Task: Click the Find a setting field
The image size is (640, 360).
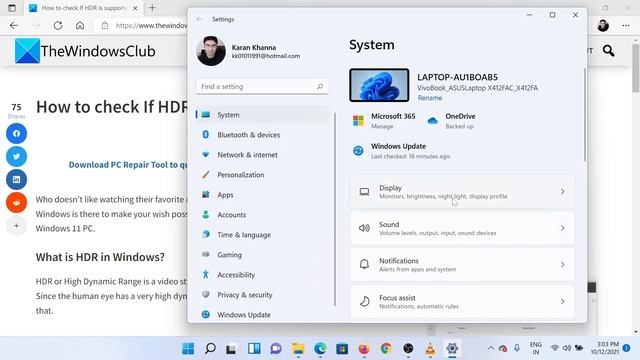Action: point(262,87)
